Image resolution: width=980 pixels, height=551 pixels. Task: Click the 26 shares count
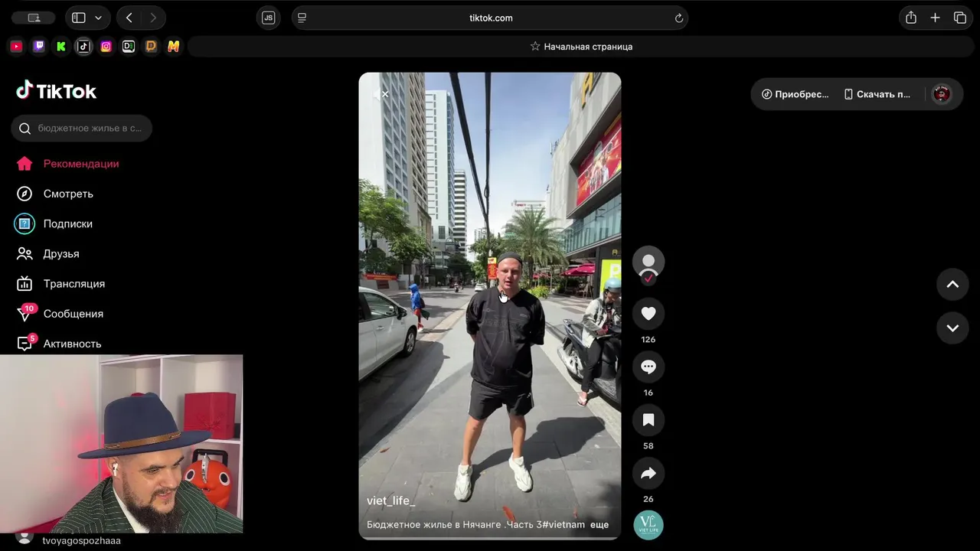pos(648,499)
